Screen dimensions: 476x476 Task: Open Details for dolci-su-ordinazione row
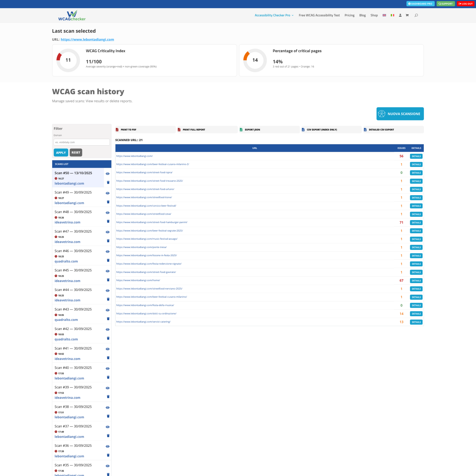click(416, 314)
